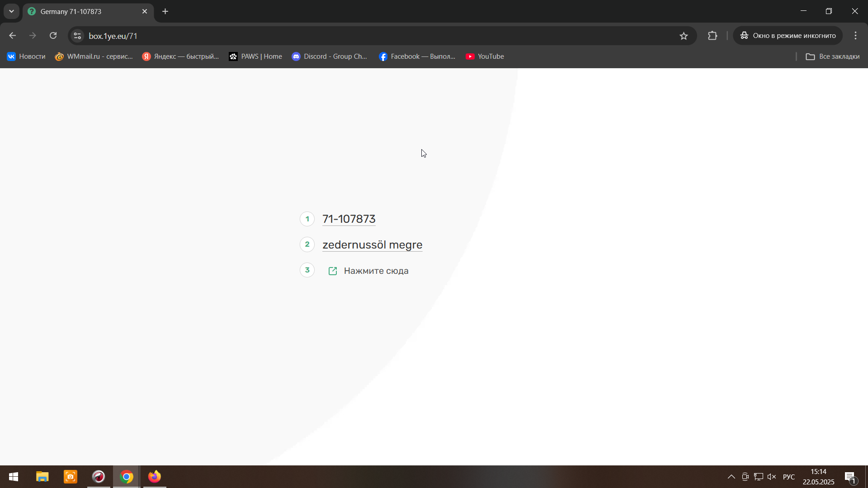This screenshot has width=868, height=488.
Task: Open the WMmail.ru bookmark
Action: [x=94, y=56]
